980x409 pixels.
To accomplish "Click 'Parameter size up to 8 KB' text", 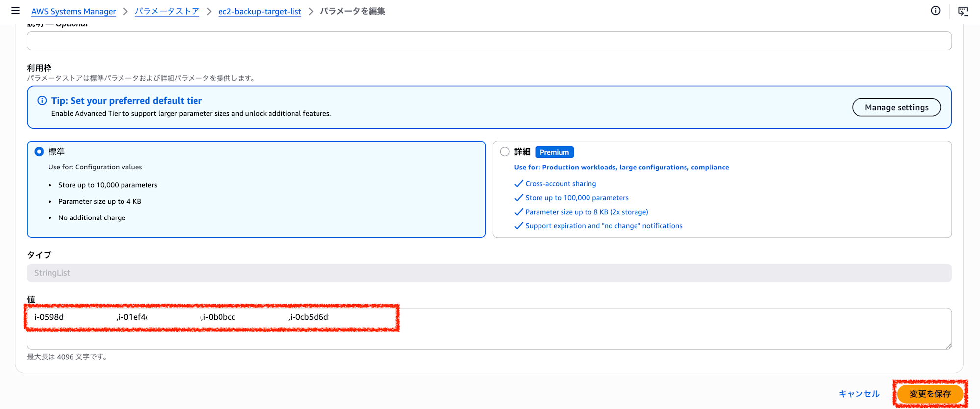I will [587, 212].
